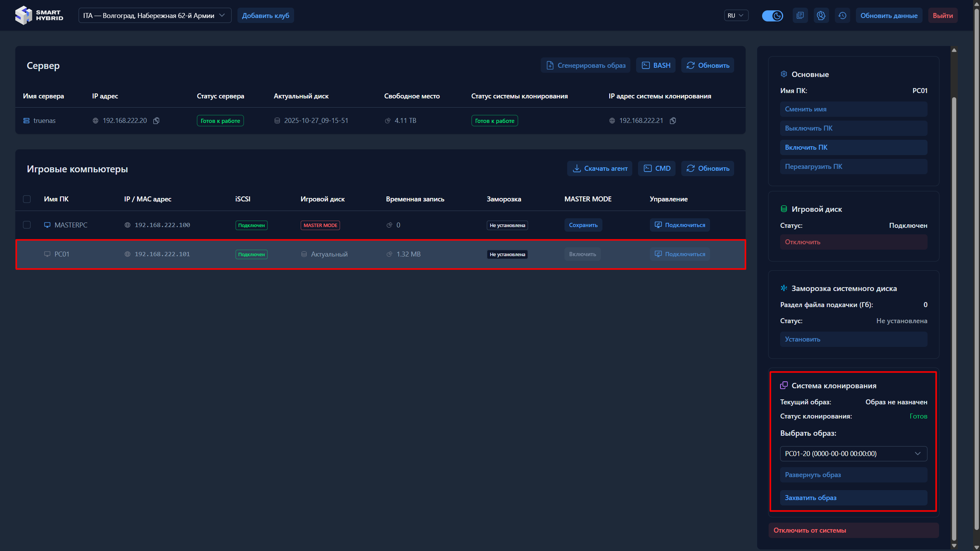Click the Smart Hybrid logo
Screen dimensions: 980x551
(39, 15)
